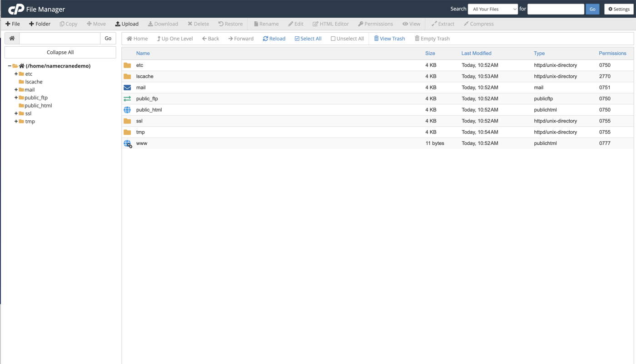Collapse the namecranedemo home node
636x364 pixels.
9,65
